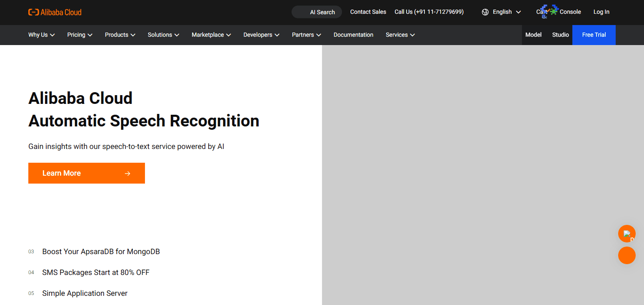Expand the Why Us menu

coord(42,35)
